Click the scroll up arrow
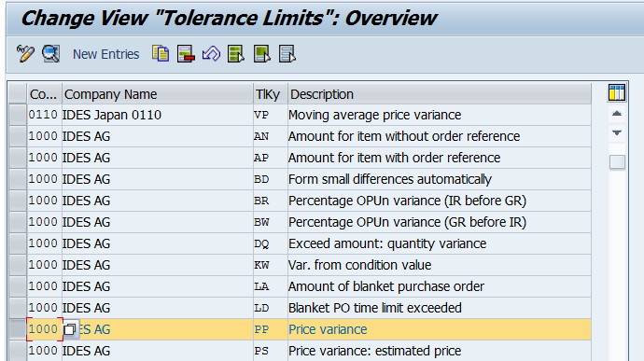644x361 pixels. click(617, 114)
